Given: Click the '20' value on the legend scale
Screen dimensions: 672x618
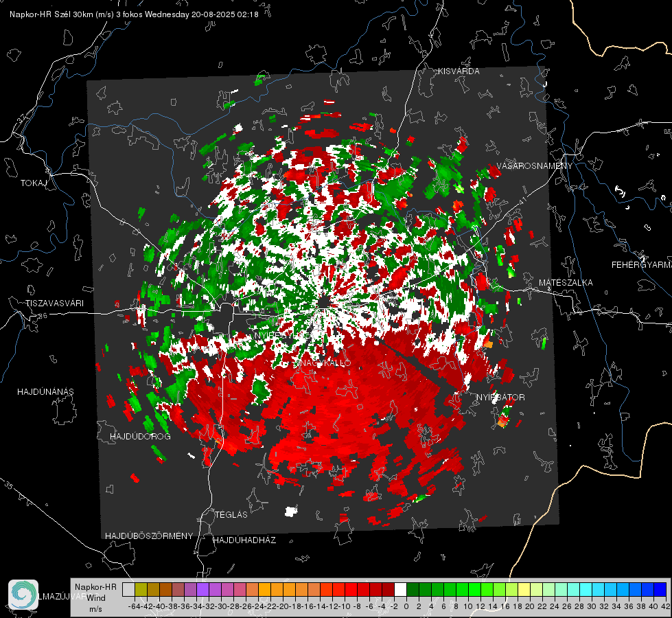Looking at the screenshot, I should tap(530, 606).
